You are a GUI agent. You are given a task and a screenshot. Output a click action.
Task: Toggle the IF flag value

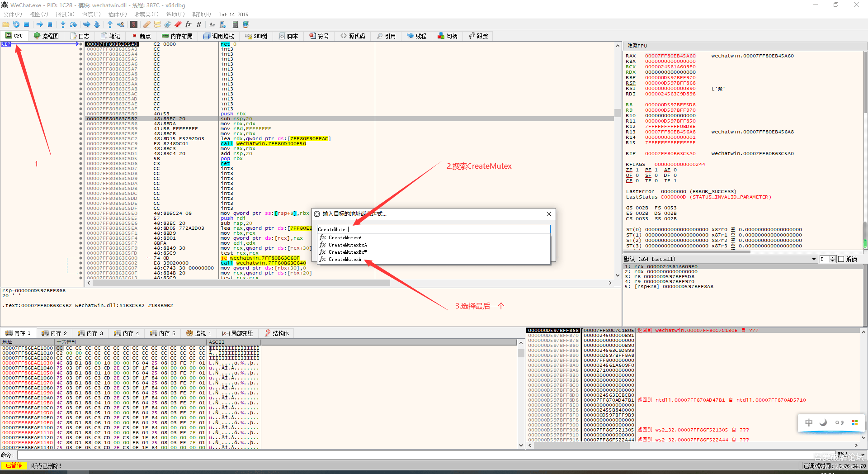pyautogui.click(x=675, y=181)
